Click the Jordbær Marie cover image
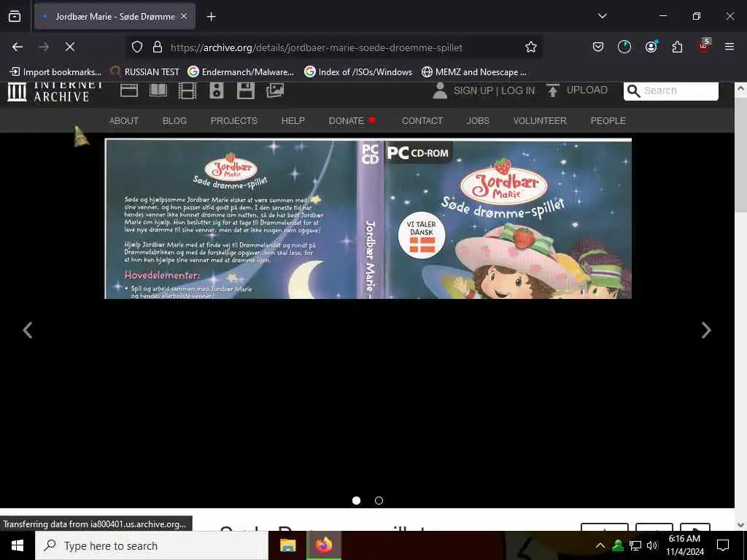The image size is (747, 560). [x=368, y=219]
